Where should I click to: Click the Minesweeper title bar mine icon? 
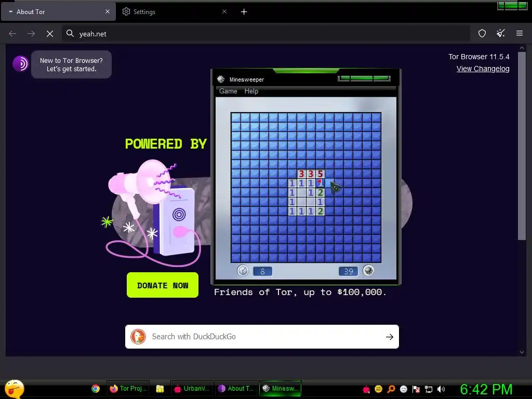[x=221, y=79]
